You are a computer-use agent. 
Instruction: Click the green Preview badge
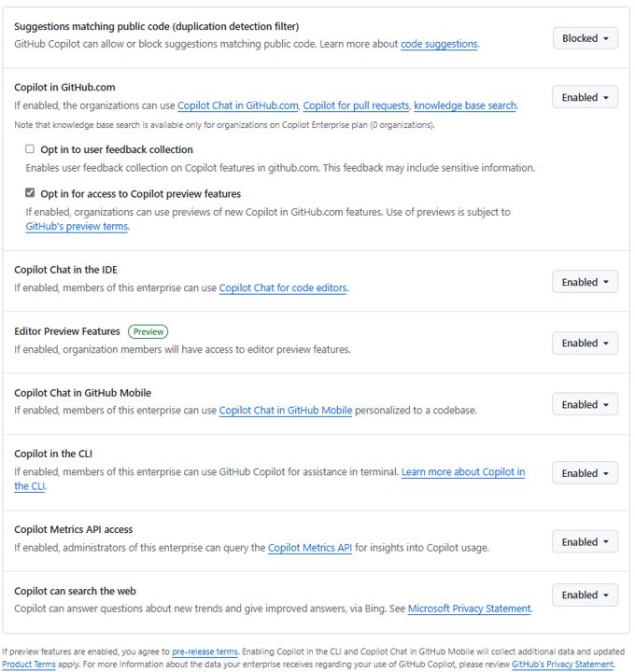148,331
